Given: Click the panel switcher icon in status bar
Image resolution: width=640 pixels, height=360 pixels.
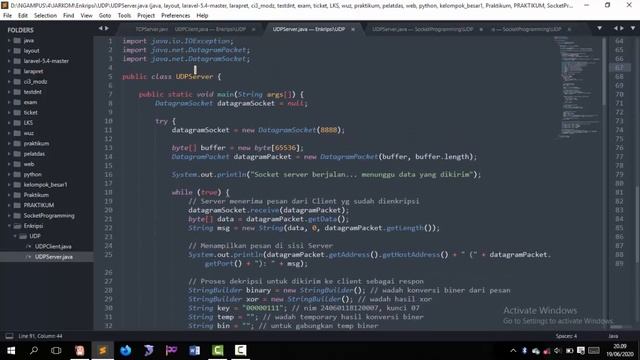Looking at the screenshot, I should tap(9, 336).
